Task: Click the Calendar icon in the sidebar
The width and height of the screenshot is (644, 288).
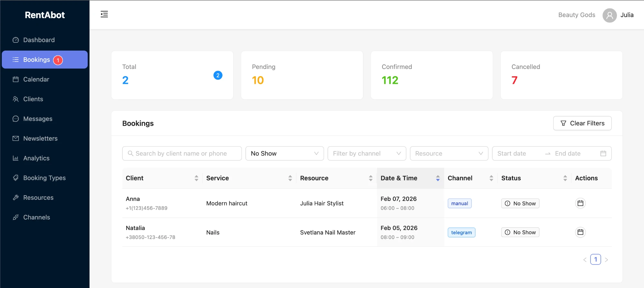Action: tap(15, 79)
